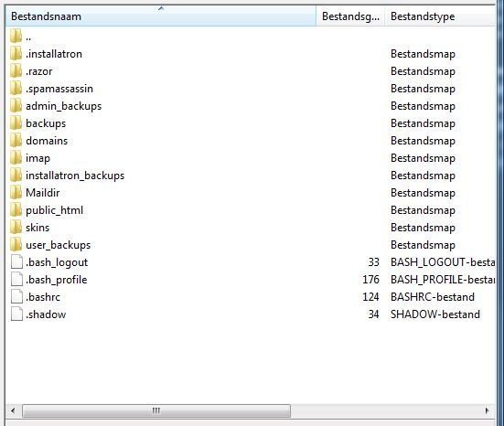Select the .bash_profile file name
This screenshot has width=504, height=426.
click(56, 280)
